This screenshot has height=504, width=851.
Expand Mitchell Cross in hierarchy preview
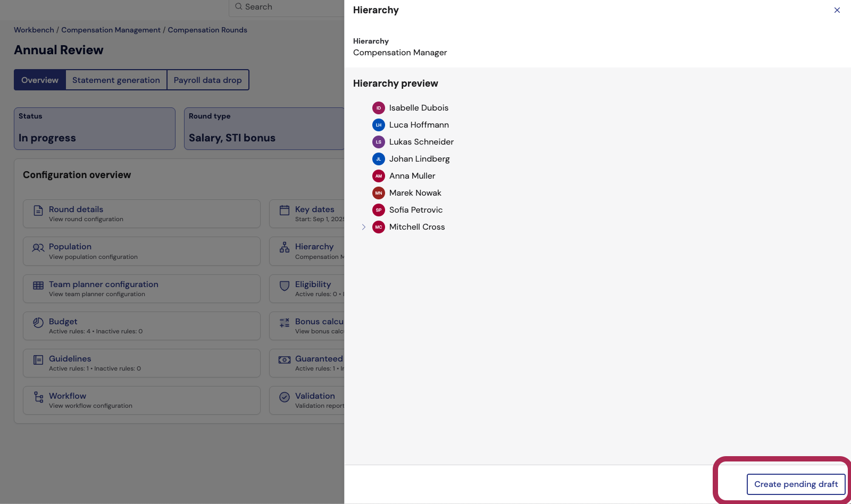pyautogui.click(x=364, y=227)
